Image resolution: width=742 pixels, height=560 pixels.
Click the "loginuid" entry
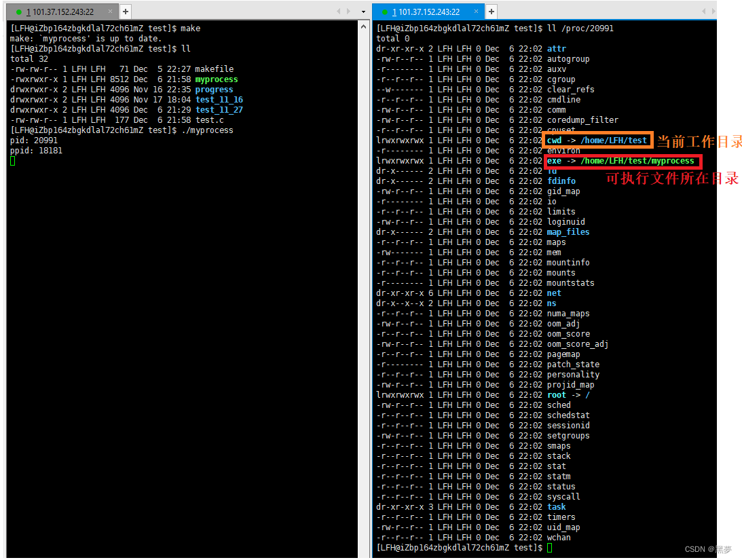tap(566, 222)
